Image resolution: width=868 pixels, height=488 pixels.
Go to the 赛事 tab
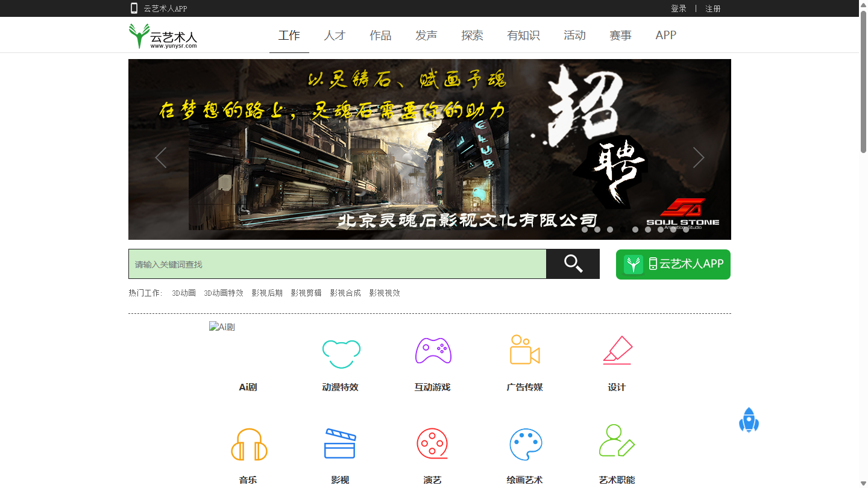620,36
